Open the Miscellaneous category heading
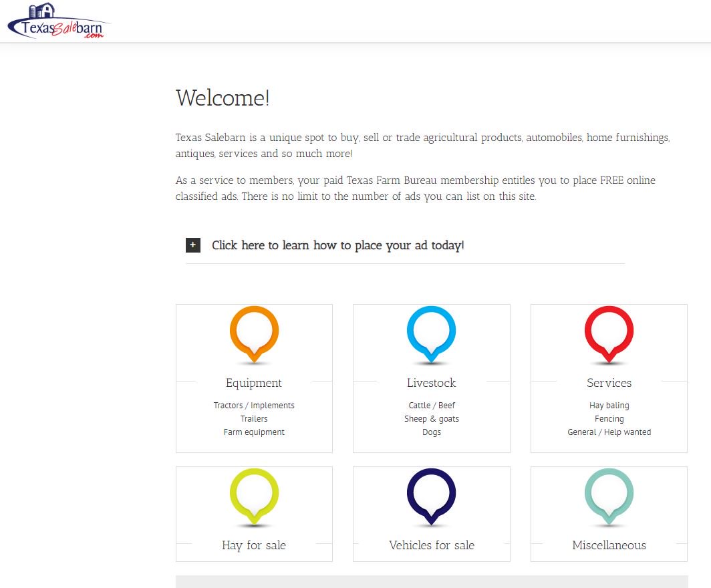Image resolution: width=711 pixels, height=588 pixels. point(609,545)
